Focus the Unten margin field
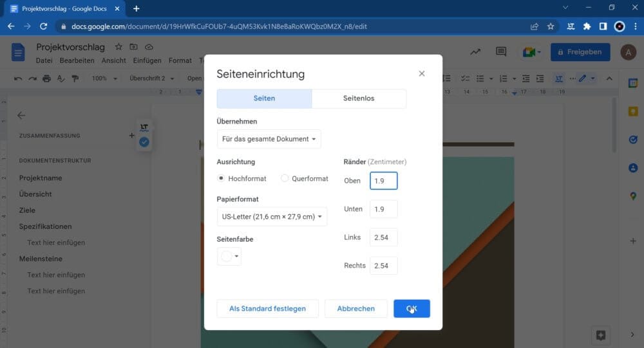644x348 pixels. (384, 209)
